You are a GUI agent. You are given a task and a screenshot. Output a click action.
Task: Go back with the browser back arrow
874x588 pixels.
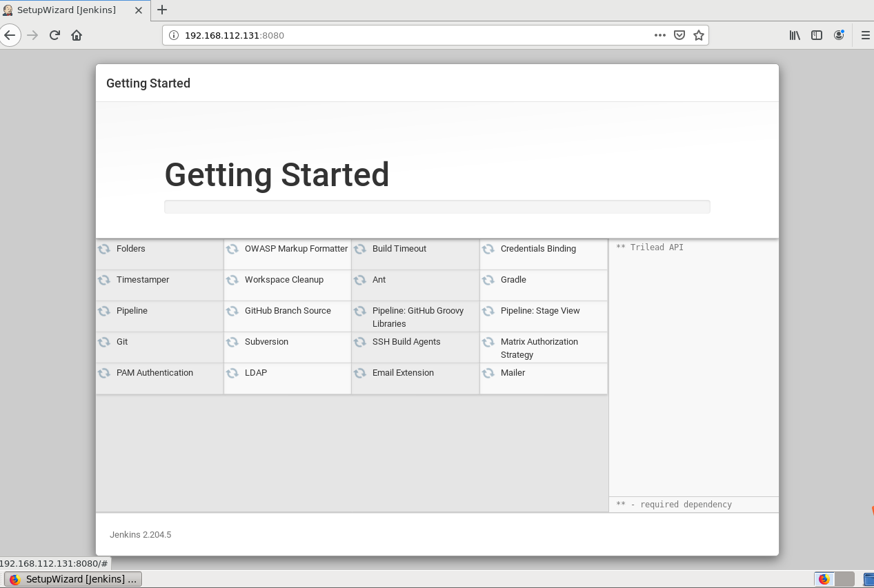tap(10, 35)
